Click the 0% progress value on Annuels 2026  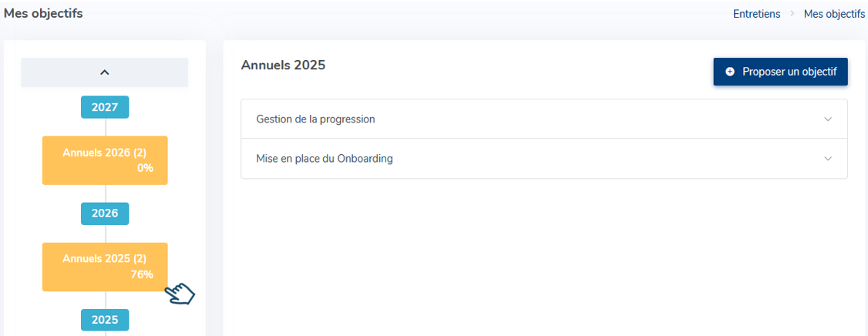(145, 168)
